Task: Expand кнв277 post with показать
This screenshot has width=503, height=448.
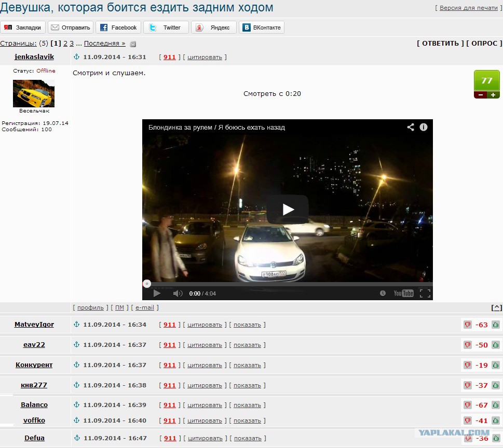Action: (247, 385)
